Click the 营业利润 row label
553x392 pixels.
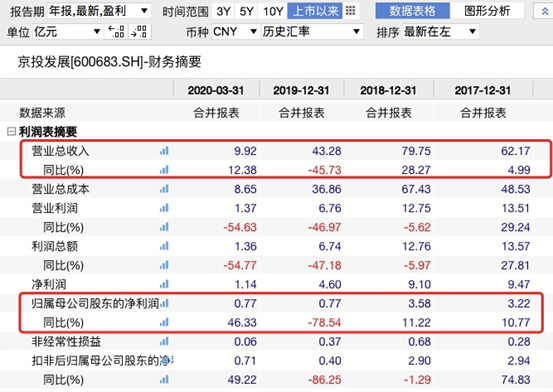(55, 208)
